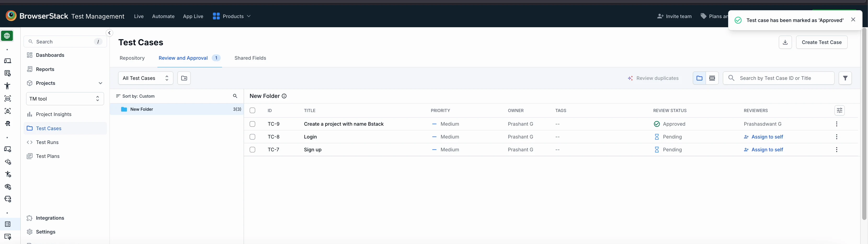868x244 pixels.
Task: Dismiss the 'Approved' toast notification
Action: [x=853, y=20]
